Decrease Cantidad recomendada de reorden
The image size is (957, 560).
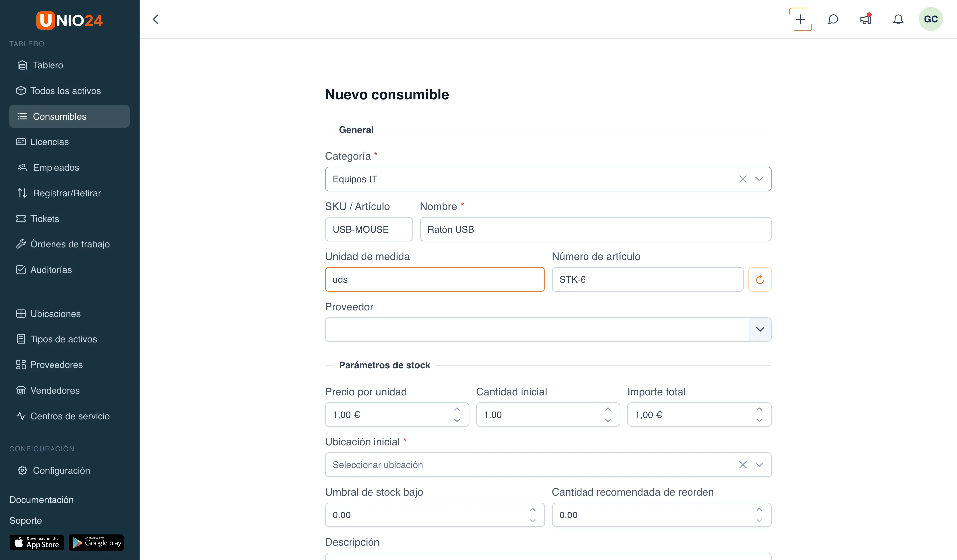[x=759, y=520]
